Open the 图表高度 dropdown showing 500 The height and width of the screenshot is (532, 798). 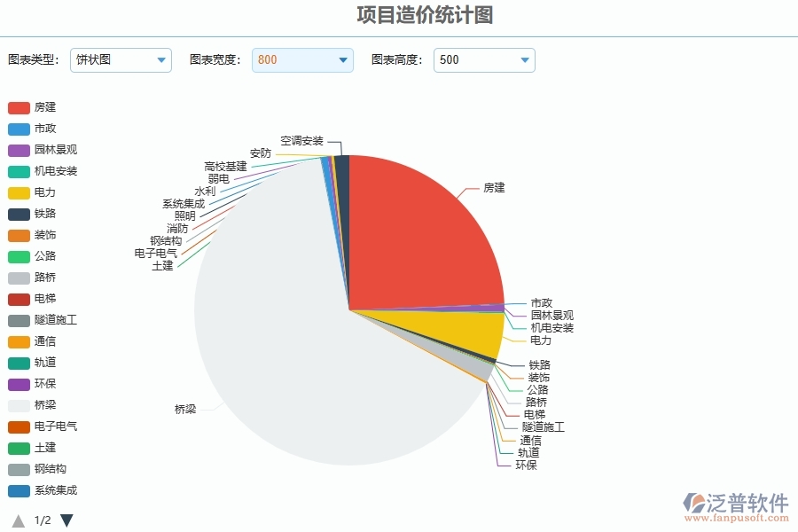[x=484, y=60]
